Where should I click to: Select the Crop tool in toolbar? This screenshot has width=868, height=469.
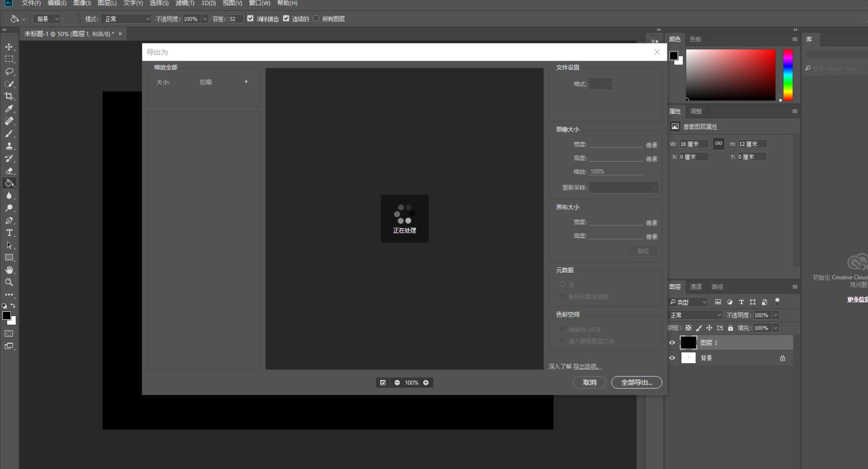coord(9,96)
